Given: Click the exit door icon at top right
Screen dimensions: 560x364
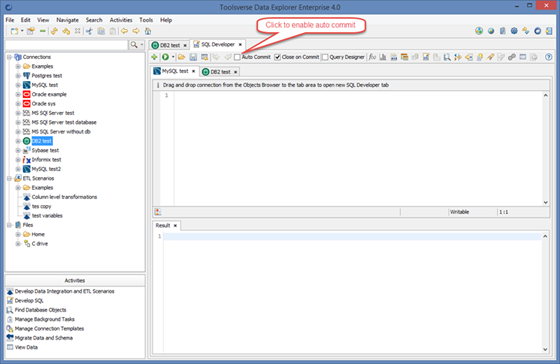Looking at the screenshot, I should [549, 31].
